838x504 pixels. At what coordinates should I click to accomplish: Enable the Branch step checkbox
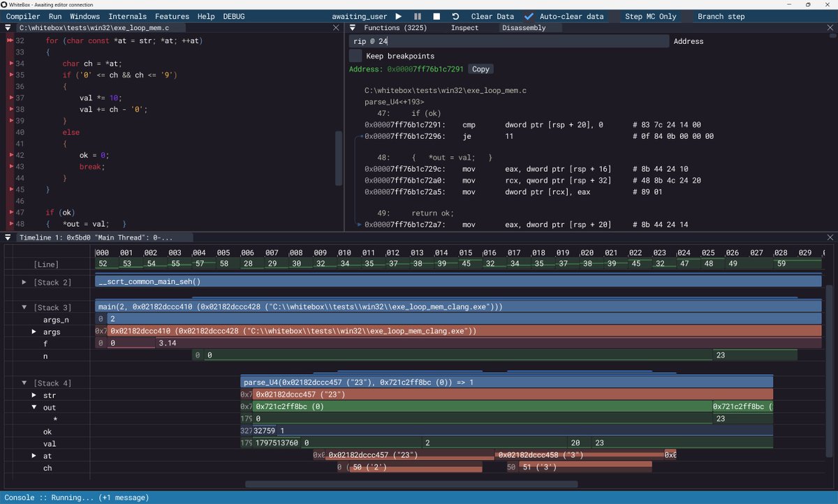click(x=687, y=16)
